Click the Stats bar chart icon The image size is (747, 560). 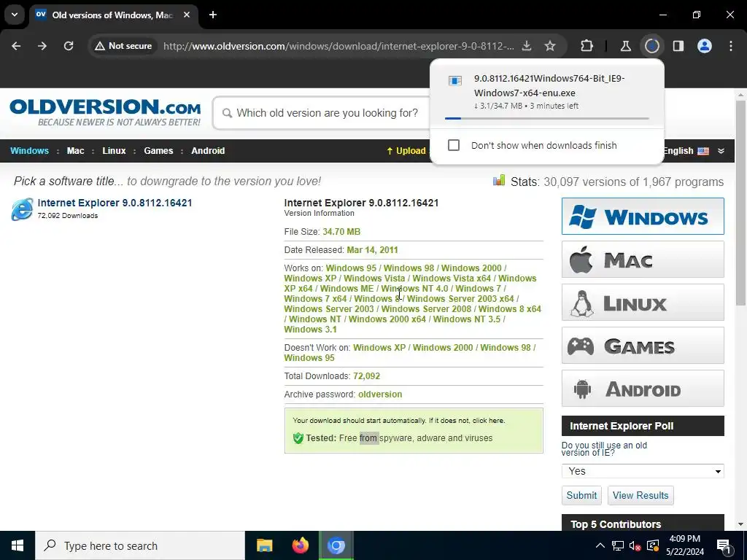(499, 180)
